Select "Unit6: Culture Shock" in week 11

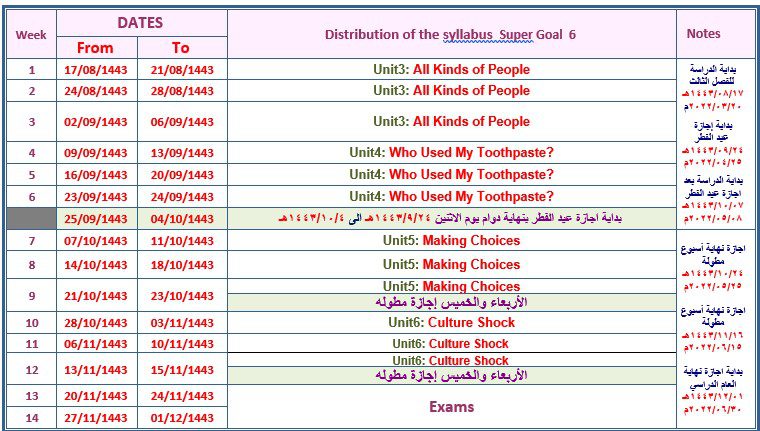(x=451, y=344)
